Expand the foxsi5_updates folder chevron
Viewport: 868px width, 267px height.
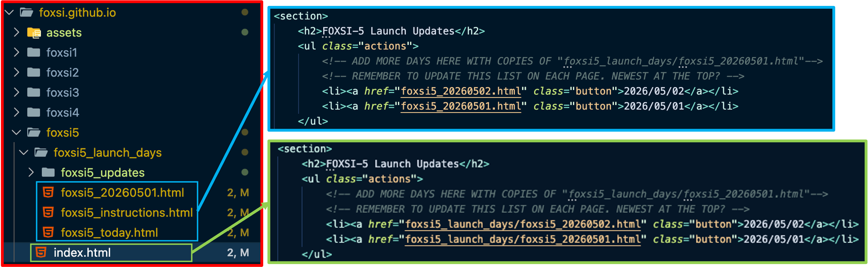(31, 172)
